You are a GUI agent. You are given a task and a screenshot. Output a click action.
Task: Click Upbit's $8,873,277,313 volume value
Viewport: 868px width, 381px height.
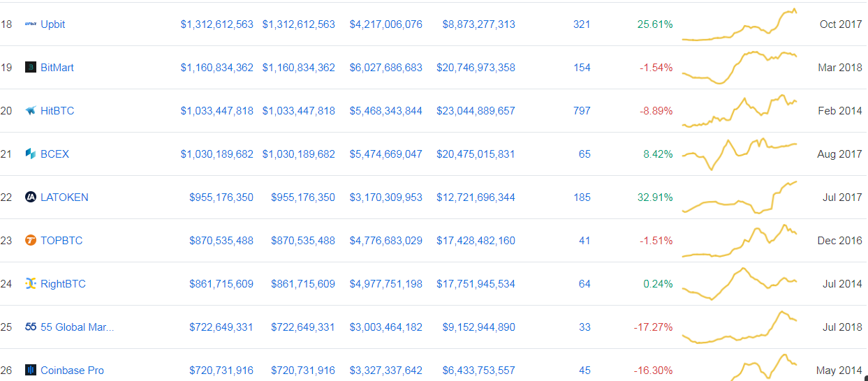478,24
